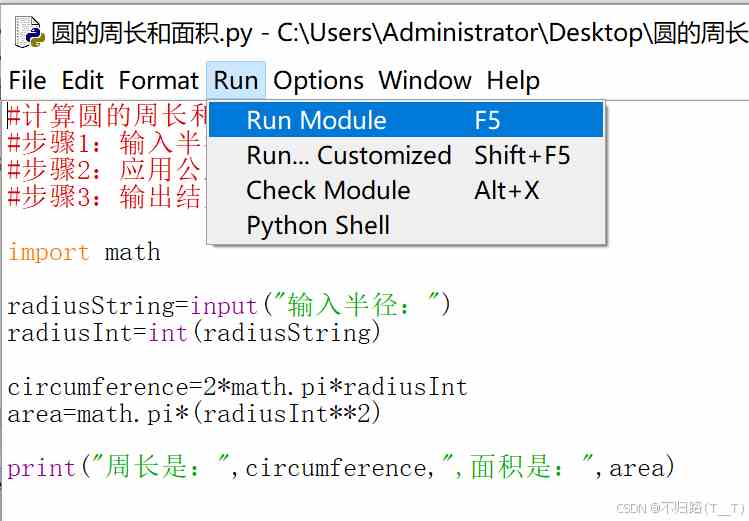Select Check Module menu entry

(x=406, y=190)
